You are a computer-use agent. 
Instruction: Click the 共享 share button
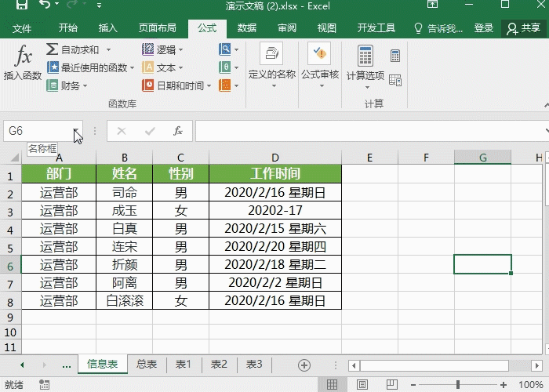pos(524,28)
